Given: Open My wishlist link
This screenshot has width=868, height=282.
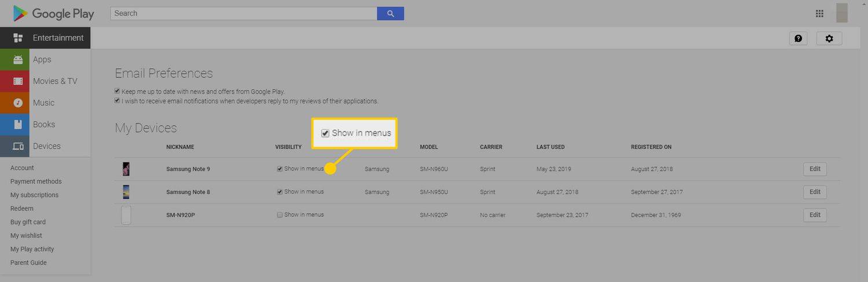Looking at the screenshot, I should pyautogui.click(x=26, y=236).
